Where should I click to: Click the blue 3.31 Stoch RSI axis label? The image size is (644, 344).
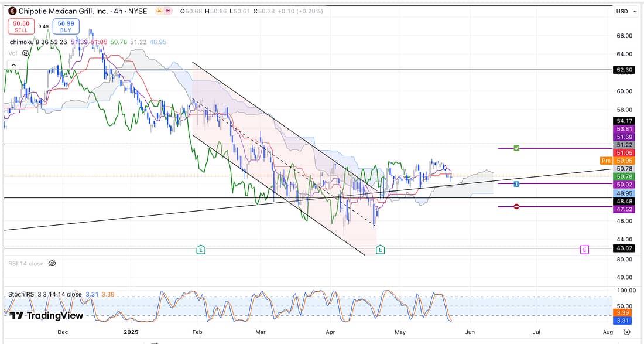tap(624, 321)
